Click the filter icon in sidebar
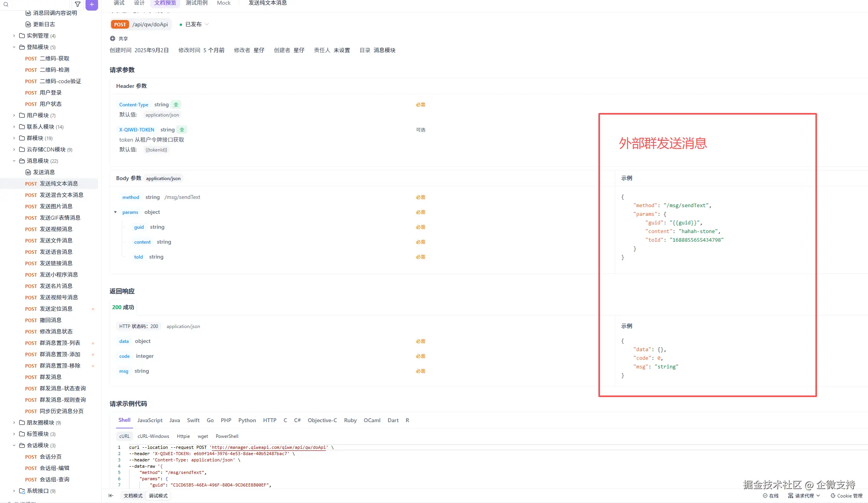 pos(78,4)
